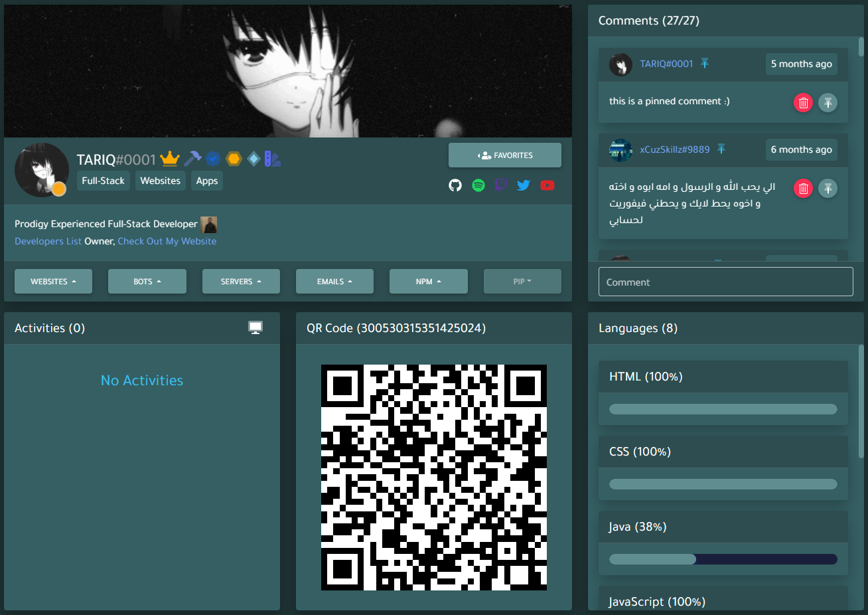Click the monitor icon in Activities panel
The image size is (868, 615).
point(255,327)
